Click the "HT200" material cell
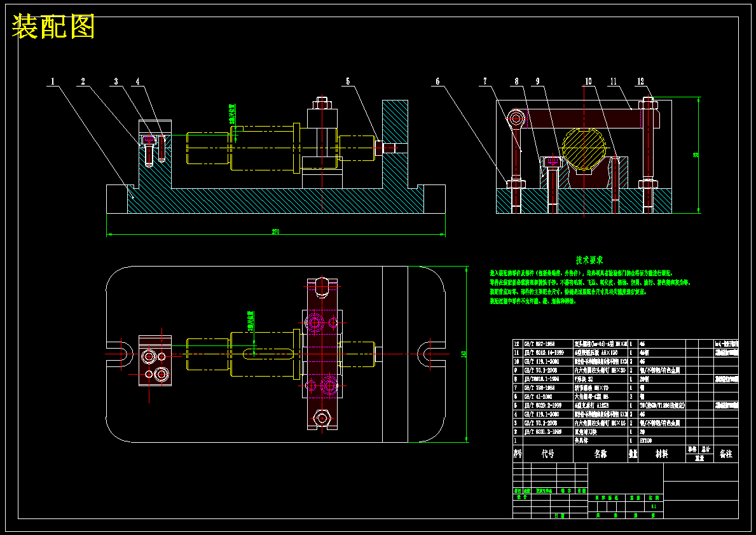 click(x=645, y=440)
